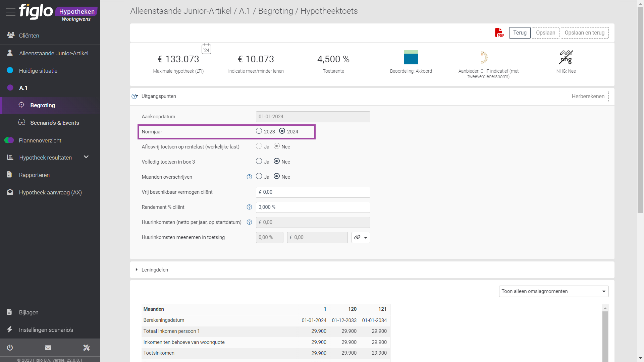The height and width of the screenshot is (362, 644).
Task: Set Volledig toetsen in box 3 to Ja
Action: 259,161
